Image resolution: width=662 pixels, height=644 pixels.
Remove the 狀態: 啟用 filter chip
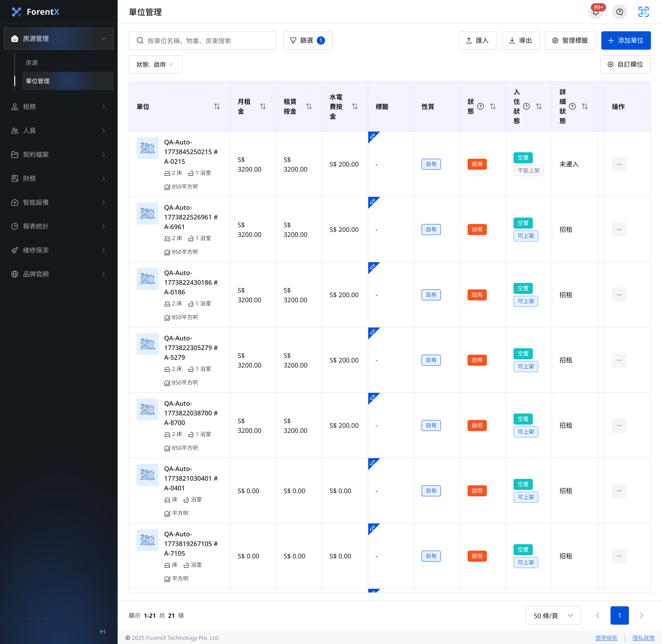[171, 65]
